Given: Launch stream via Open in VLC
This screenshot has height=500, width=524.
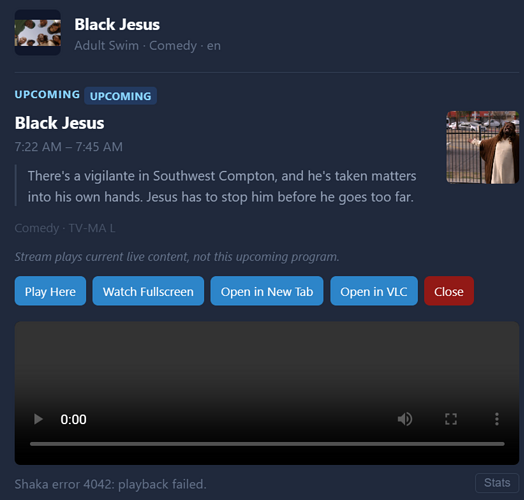Looking at the screenshot, I should pyautogui.click(x=374, y=291).
